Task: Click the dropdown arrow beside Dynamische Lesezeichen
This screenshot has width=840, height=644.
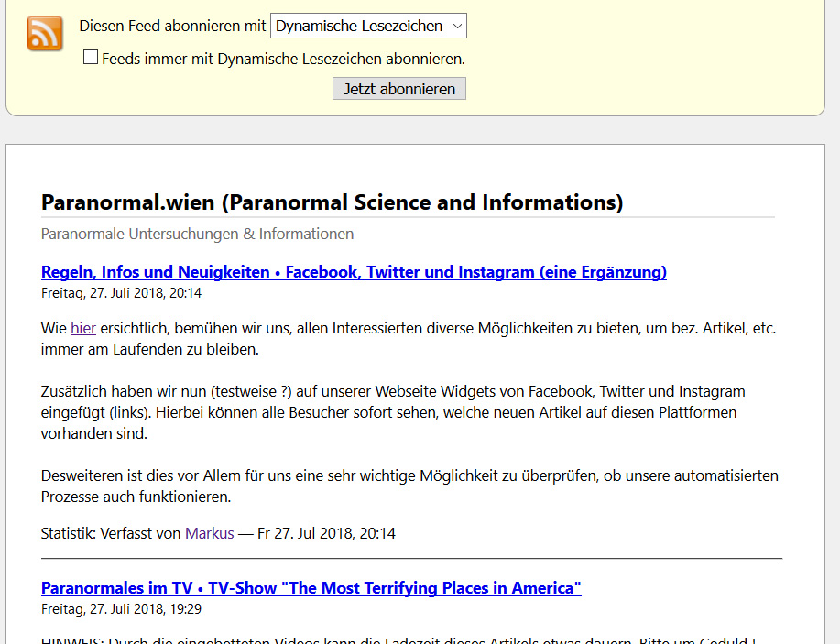Action: (456, 27)
